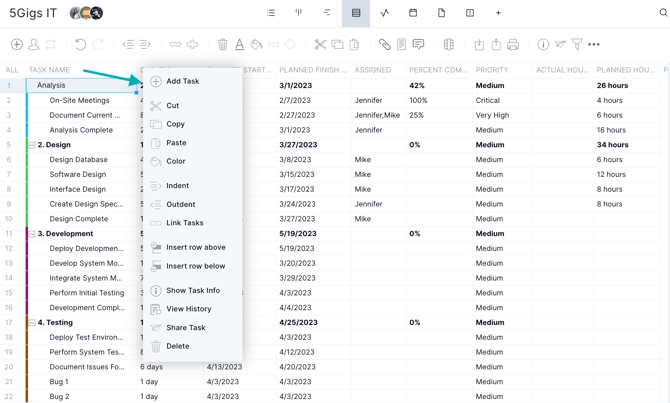670x403 pixels.
Task: Click the add task circle-plus toolbar icon
Action: click(x=17, y=44)
